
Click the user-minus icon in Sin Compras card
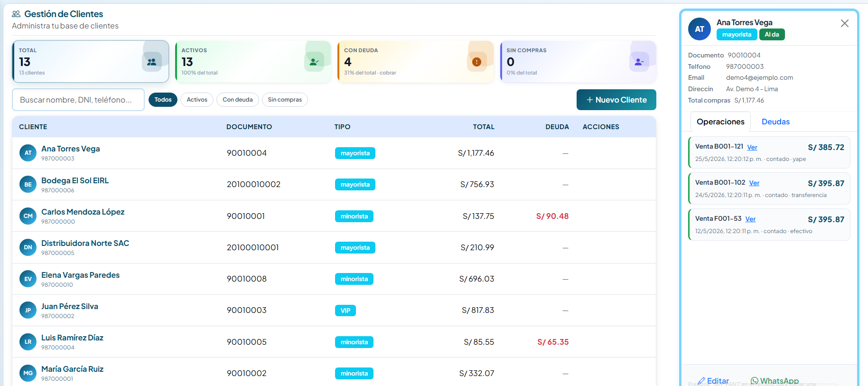(x=639, y=62)
